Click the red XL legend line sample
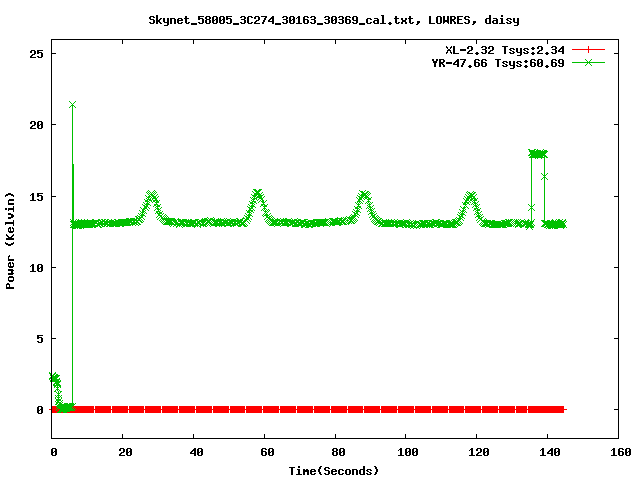640x480 pixels. 588,50
